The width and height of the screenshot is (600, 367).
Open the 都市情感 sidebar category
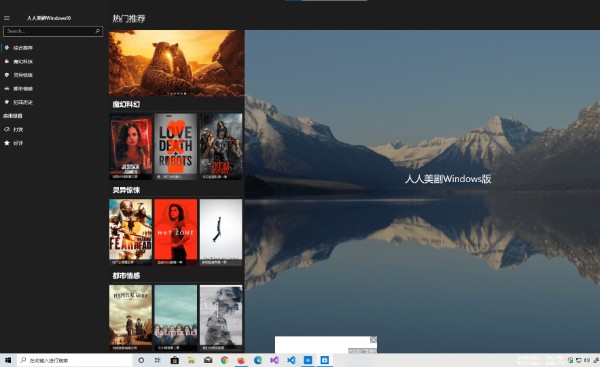(23, 88)
